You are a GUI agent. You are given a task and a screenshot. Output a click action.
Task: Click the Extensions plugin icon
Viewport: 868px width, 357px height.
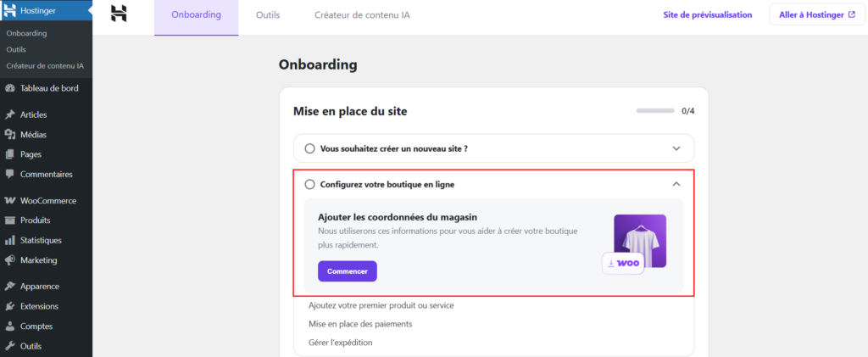10,306
